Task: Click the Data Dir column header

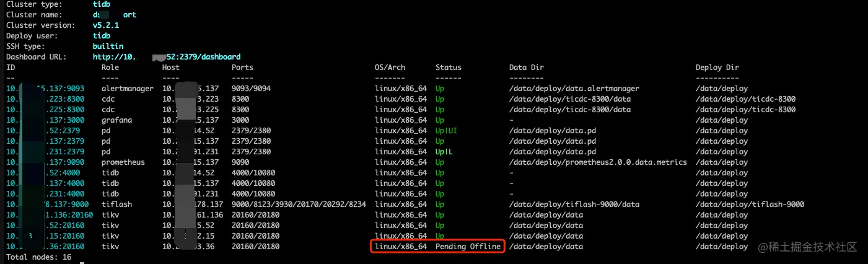Action: (527, 68)
